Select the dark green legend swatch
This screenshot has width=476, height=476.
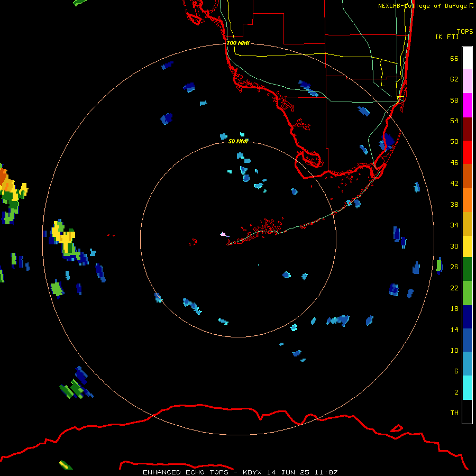[467, 269]
